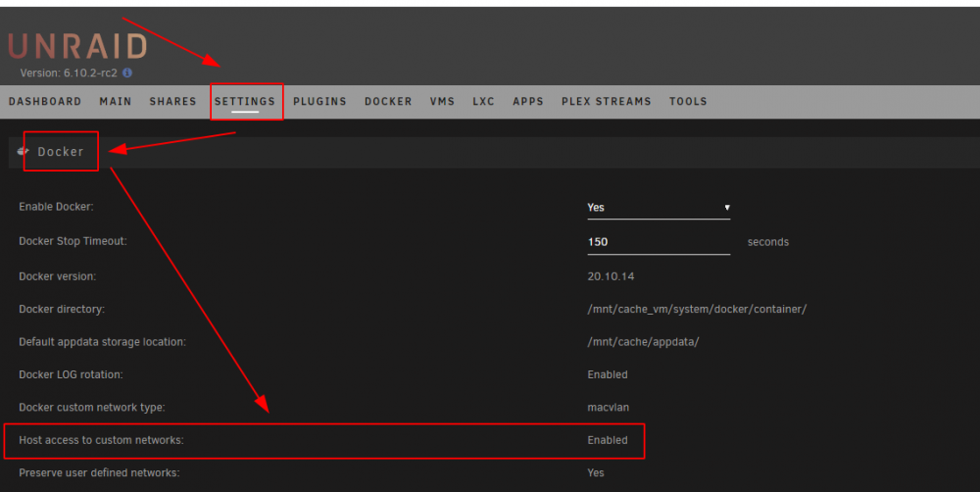980x492 pixels.
Task: Open the Shares tab
Action: point(173,101)
